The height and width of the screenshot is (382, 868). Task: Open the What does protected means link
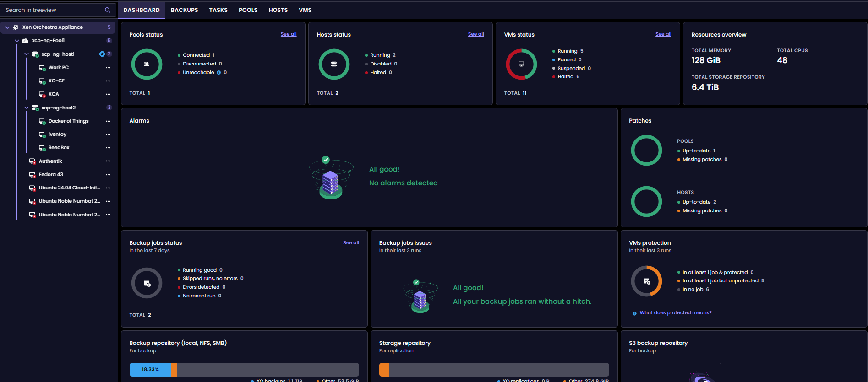675,313
